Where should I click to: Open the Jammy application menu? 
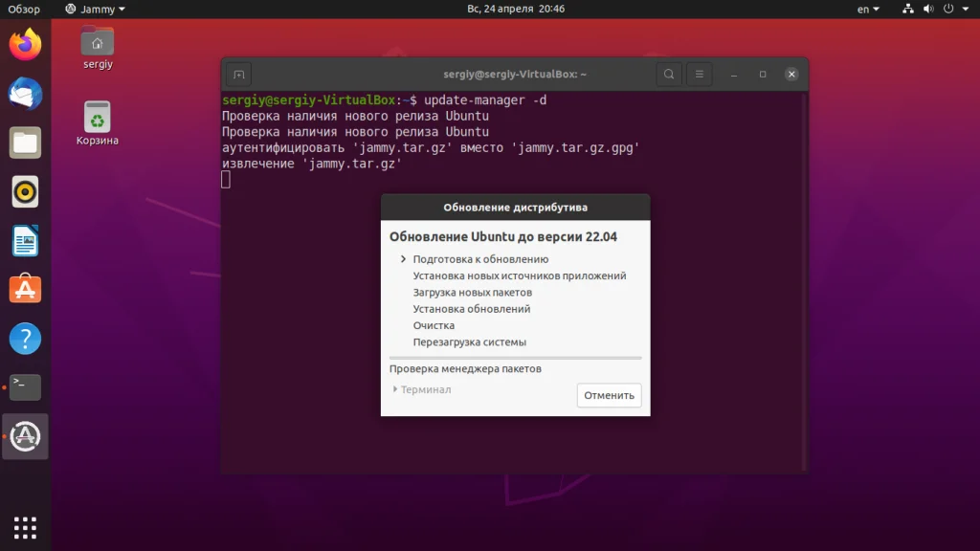(x=94, y=9)
